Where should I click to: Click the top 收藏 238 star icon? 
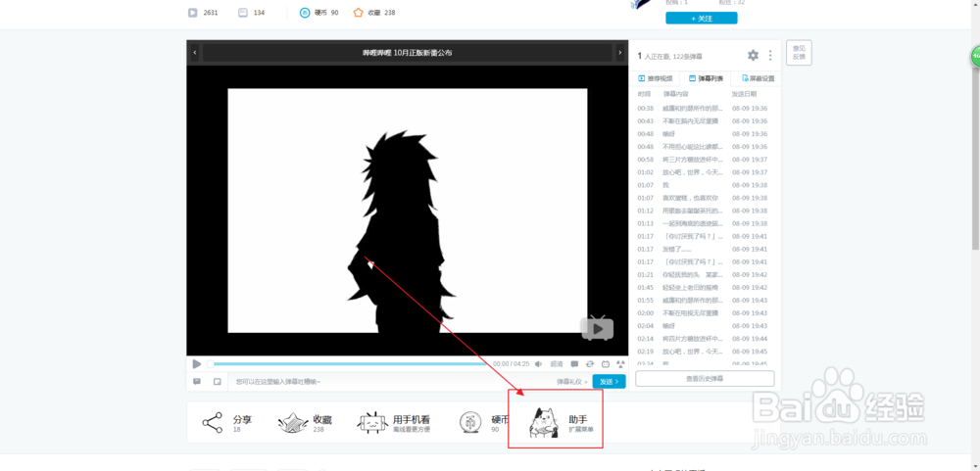[358, 13]
